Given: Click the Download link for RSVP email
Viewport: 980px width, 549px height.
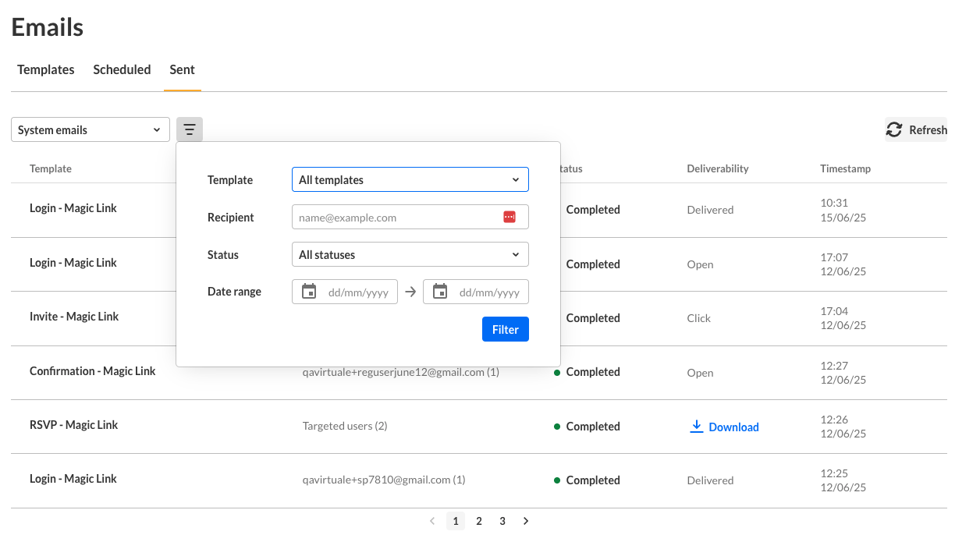Looking at the screenshot, I should (733, 427).
